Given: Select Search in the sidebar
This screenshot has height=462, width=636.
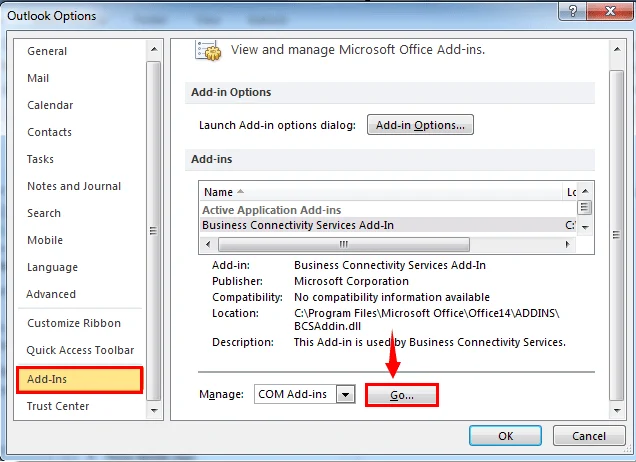Looking at the screenshot, I should [44, 213].
